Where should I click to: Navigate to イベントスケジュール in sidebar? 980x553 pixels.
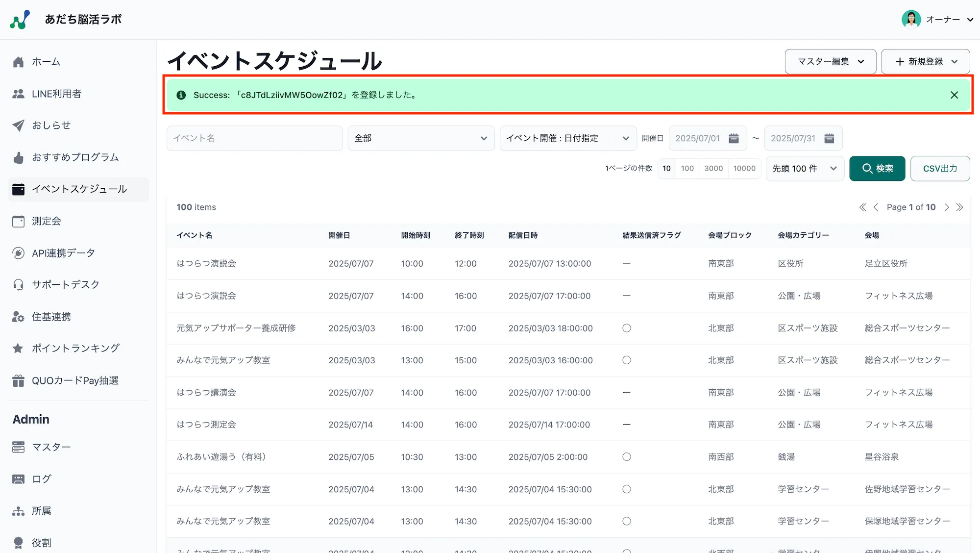[79, 189]
